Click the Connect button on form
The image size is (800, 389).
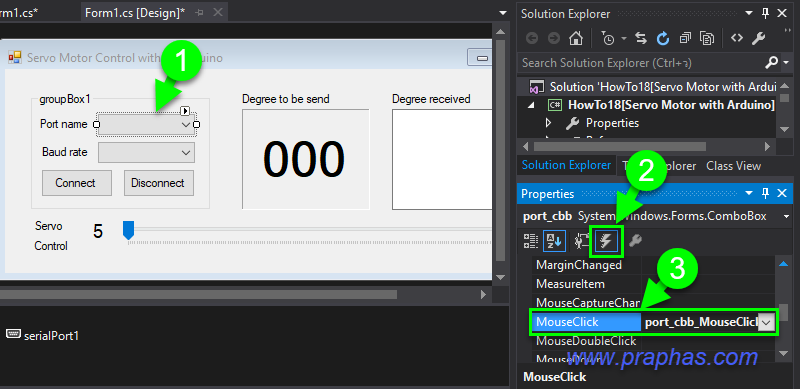click(77, 183)
